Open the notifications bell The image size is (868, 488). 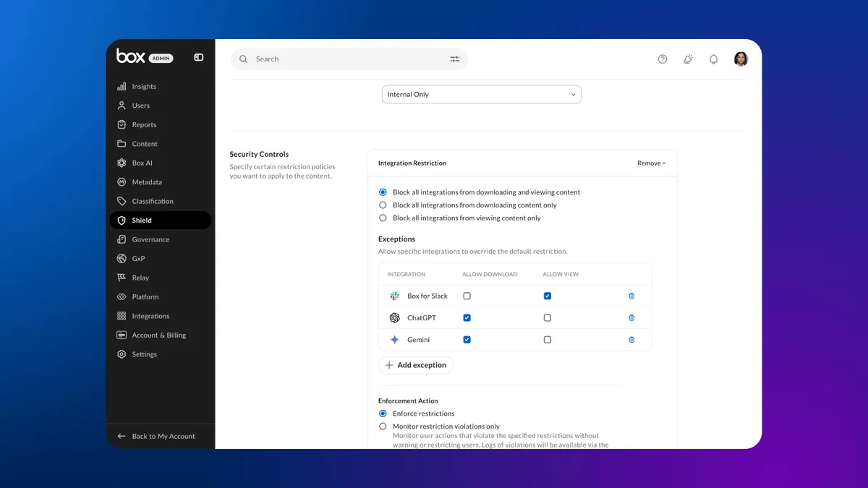713,59
